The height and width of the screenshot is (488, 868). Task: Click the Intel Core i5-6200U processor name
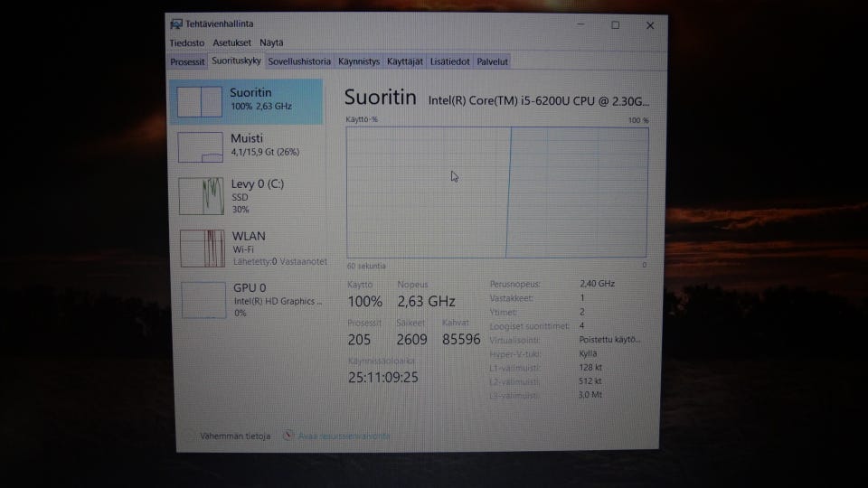pos(539,101)
